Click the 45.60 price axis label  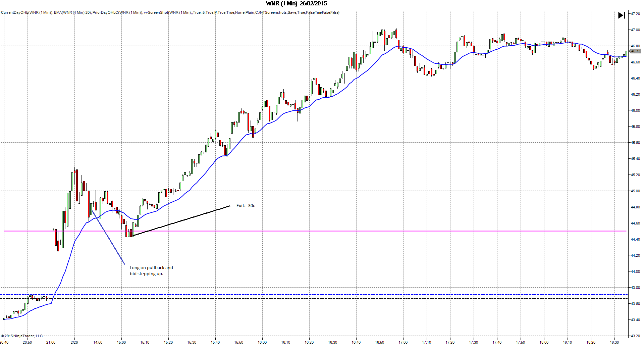click(635, 143)
